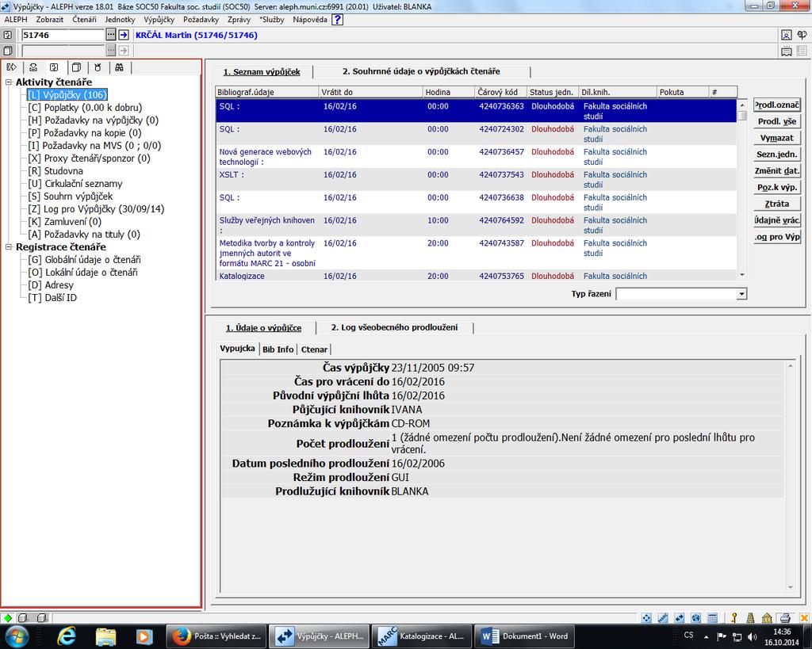Click the Prodl. vše button
The image size is (812, 649).
777,121
